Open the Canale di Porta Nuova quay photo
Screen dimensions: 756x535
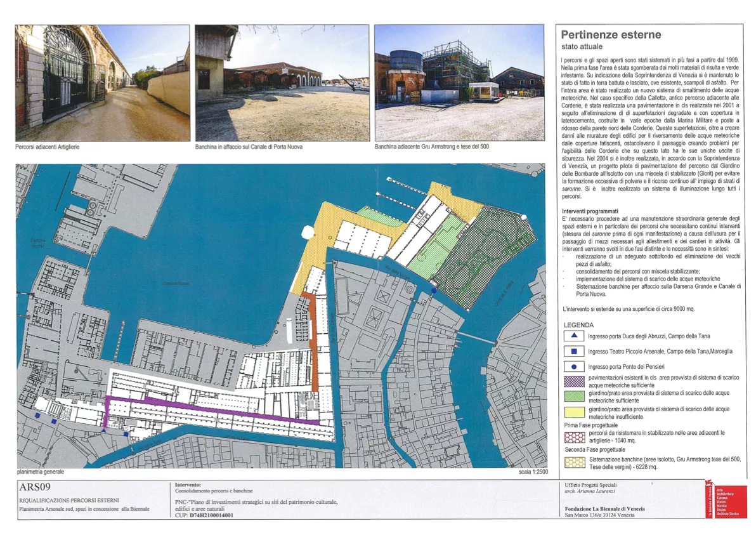[282, 83]
